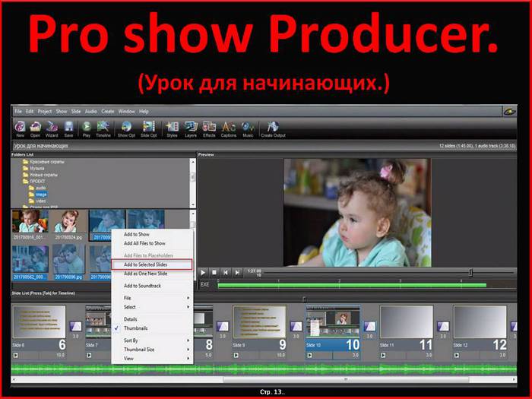Viewport: 532px width, 399px height.
Task: Expand the Select submenu in context menu
Action: 152,307
